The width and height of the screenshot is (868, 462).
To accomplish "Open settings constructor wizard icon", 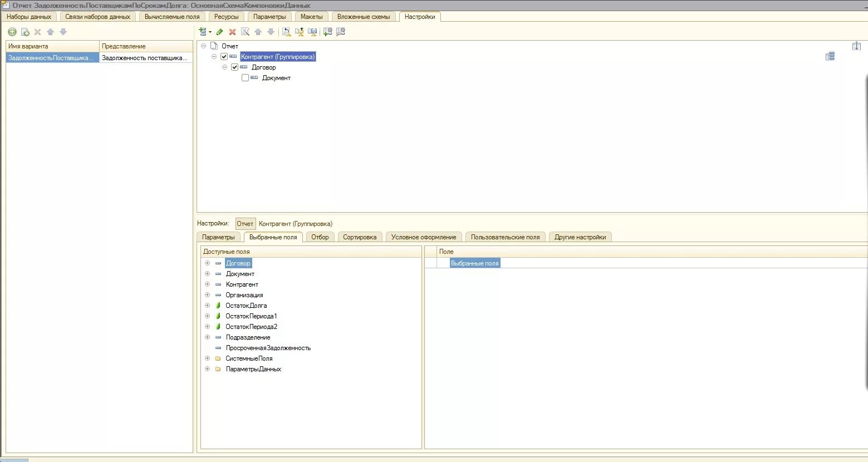I will tap(245, 32).
